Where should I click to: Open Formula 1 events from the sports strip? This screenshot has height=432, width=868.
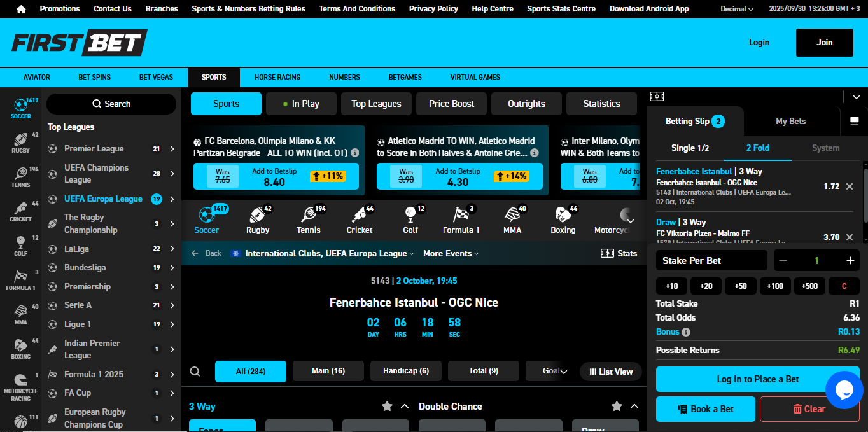coord(461,219)
